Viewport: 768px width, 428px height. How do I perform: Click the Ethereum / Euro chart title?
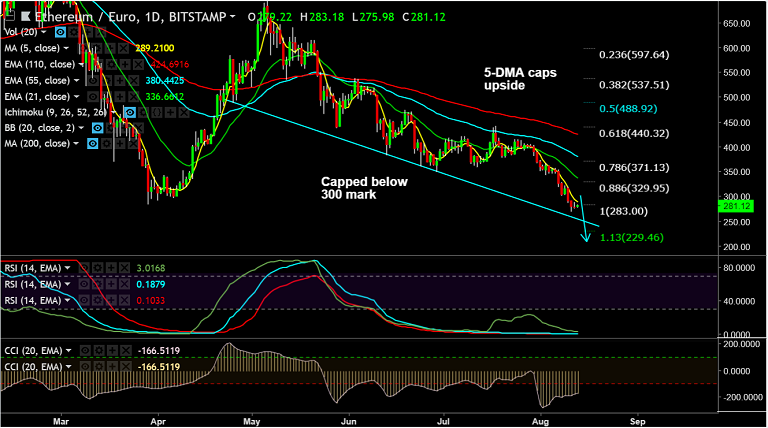pyautogui.click(x=130, y=17)
